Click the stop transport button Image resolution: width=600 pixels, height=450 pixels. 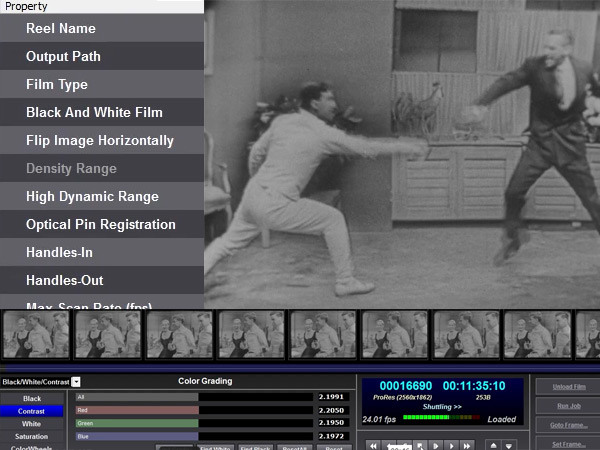pos(420,446)
